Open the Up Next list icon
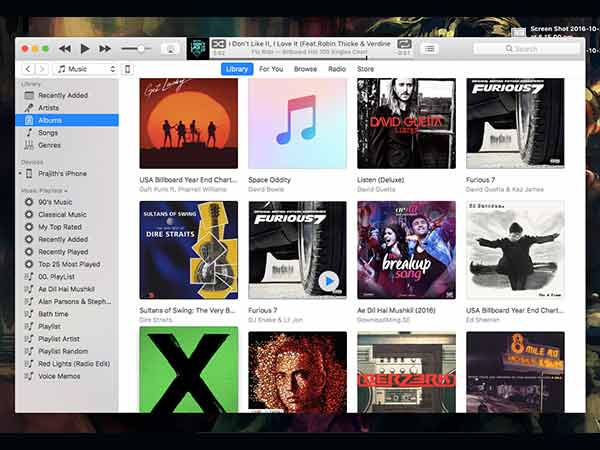 point(430,49)
